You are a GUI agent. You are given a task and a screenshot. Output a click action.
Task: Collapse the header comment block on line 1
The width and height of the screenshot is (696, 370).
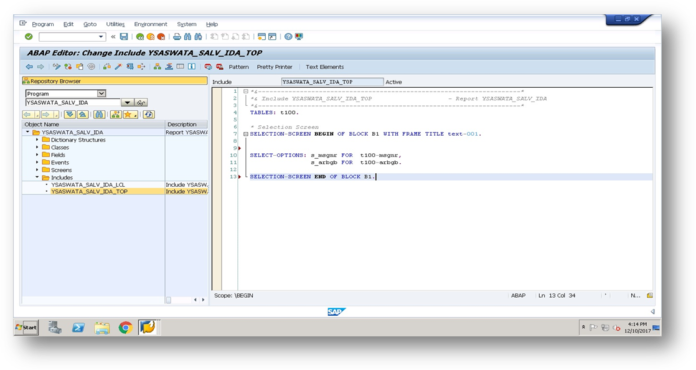point(245,91)
